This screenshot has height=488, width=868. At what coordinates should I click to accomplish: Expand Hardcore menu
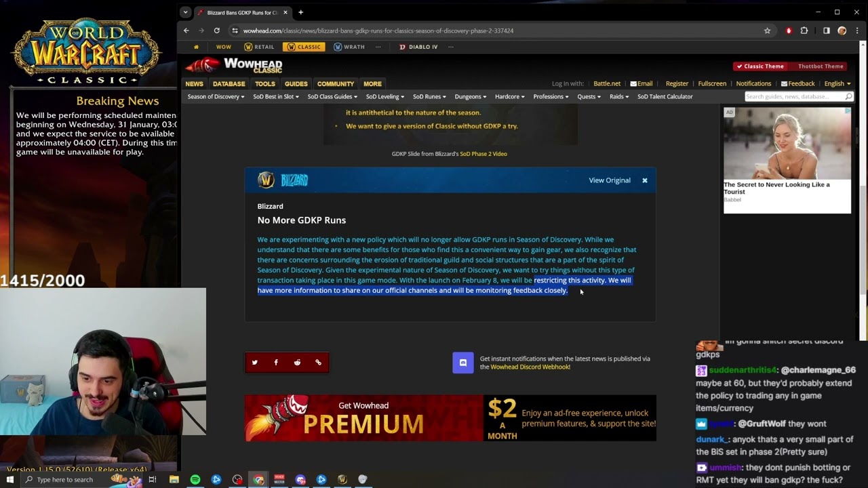pos(509,96)
